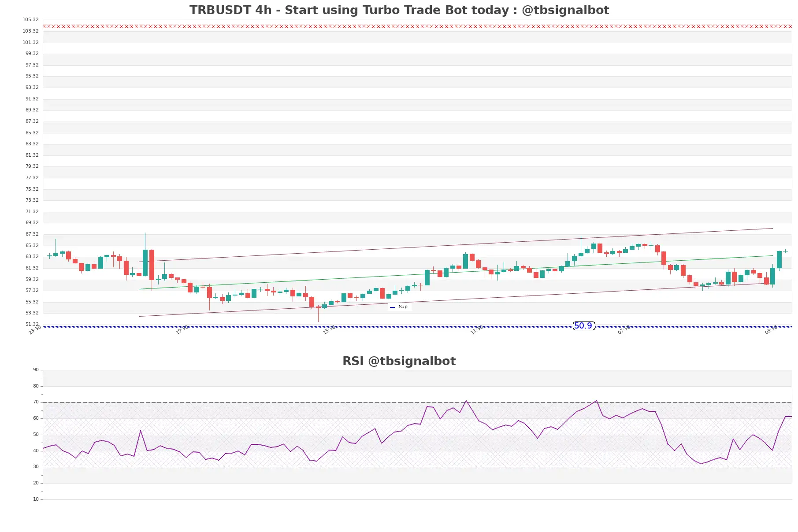The image size is (798, 532).
Task: Click the RSI 10 axis label
Action: [x=36, y=499]
